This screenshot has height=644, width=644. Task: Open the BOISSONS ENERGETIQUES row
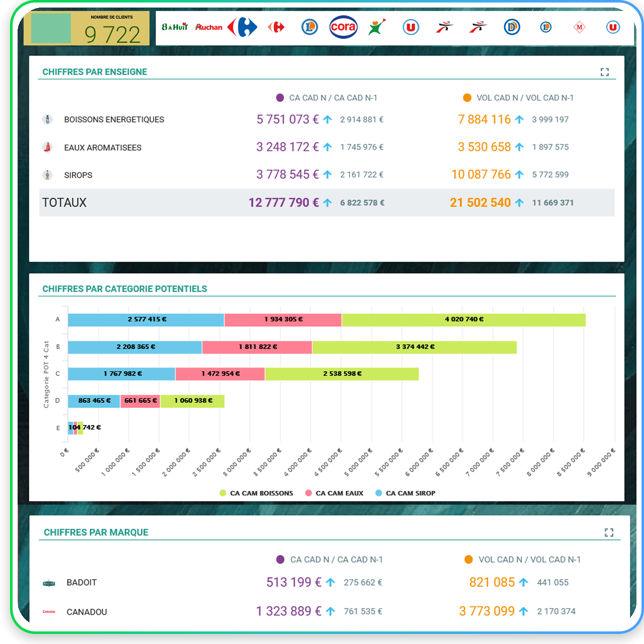114,120
